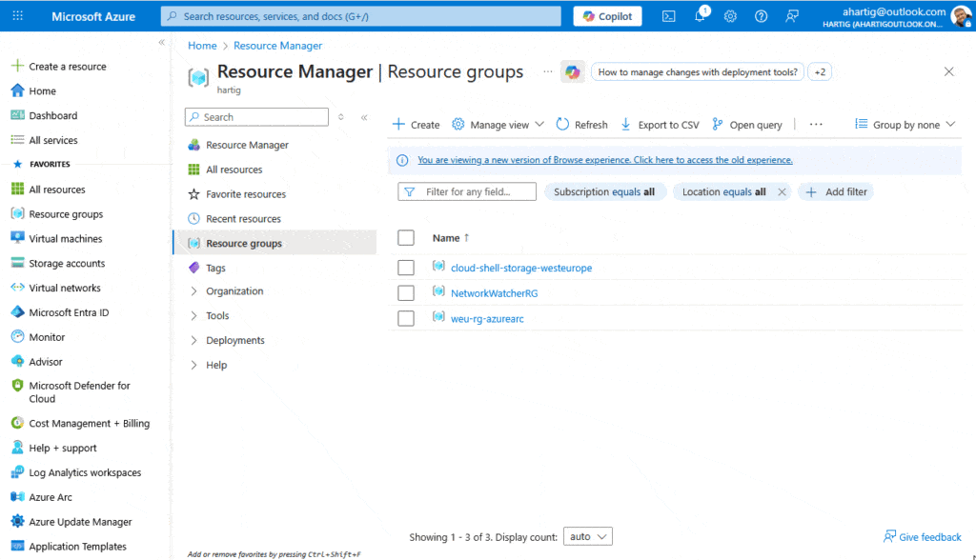
Task: Open Cloud Shell from the top bar
Action: tap(668, 15)
